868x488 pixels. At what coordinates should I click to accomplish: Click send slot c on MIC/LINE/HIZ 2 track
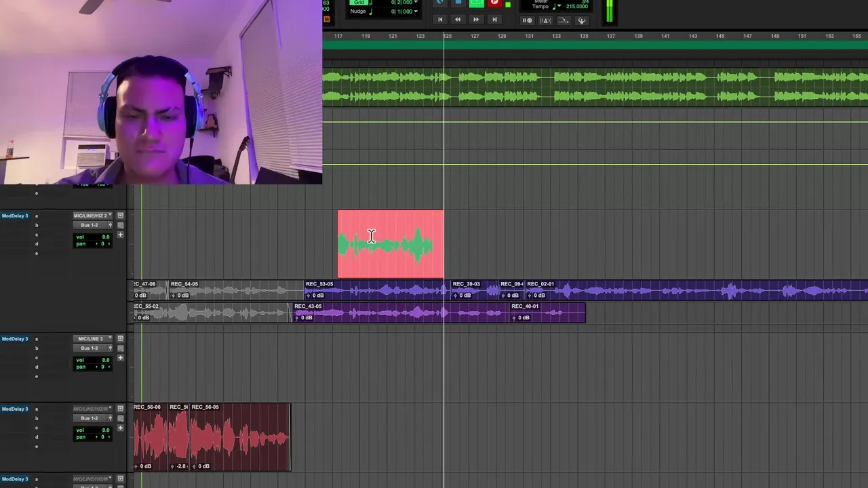37,235
